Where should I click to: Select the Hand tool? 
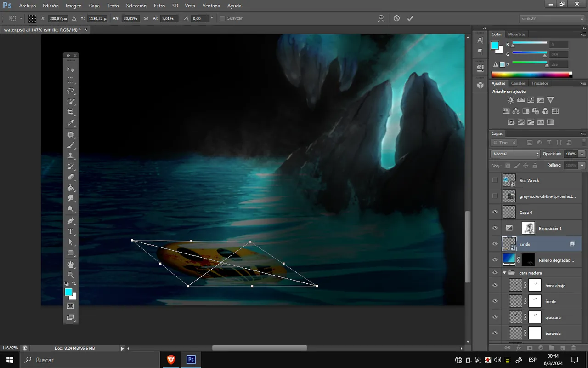71,264
